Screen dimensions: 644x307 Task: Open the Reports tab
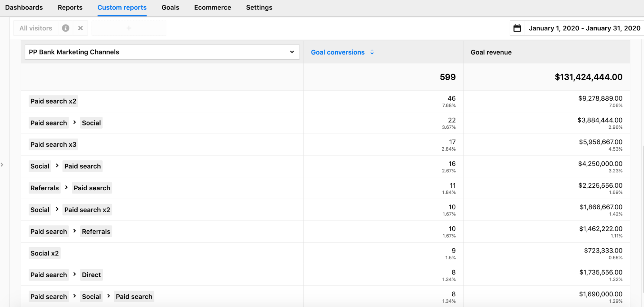pos(70,7)
